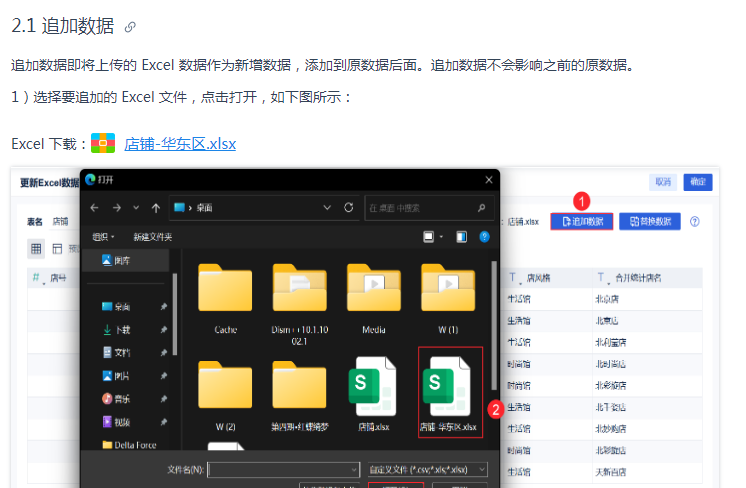Select 桌面 in the navigation pane
This screenshot has width=746, height=488.
(117, 307)
